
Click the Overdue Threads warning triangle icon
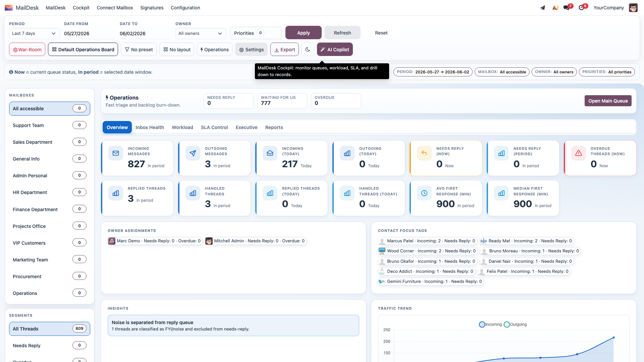[x=579, y=153]
